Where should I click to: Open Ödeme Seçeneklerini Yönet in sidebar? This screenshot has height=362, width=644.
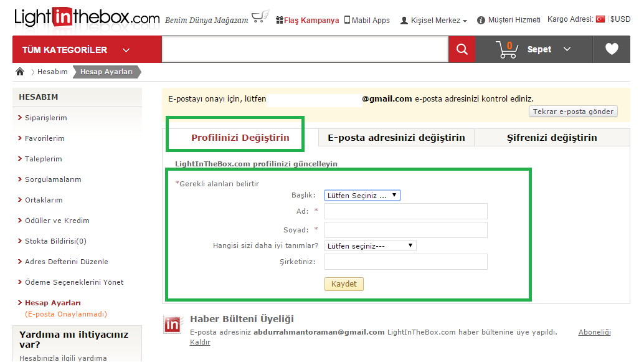(x=74, y=282)
